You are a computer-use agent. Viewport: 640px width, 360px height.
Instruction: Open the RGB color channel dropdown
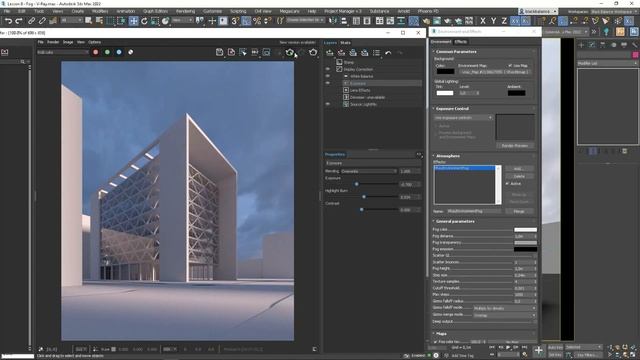(x=62, y=52)
